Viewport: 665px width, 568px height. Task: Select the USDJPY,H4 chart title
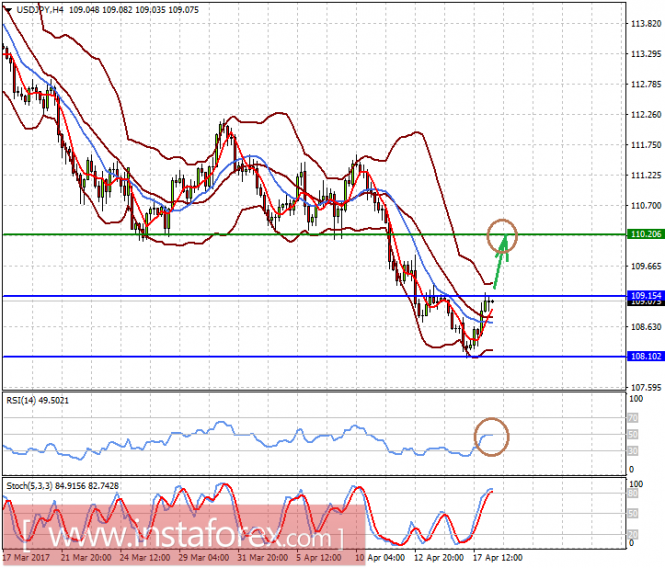coord(40,9)
